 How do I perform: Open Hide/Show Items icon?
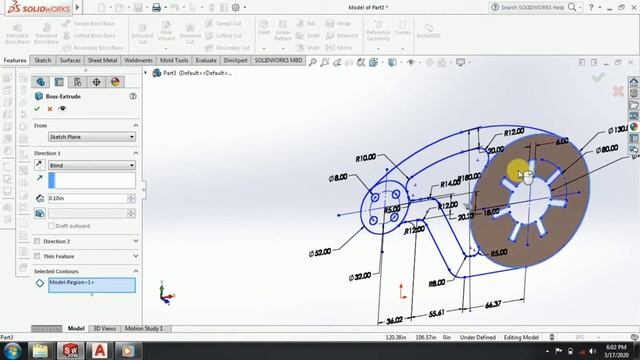pos(411,62)
